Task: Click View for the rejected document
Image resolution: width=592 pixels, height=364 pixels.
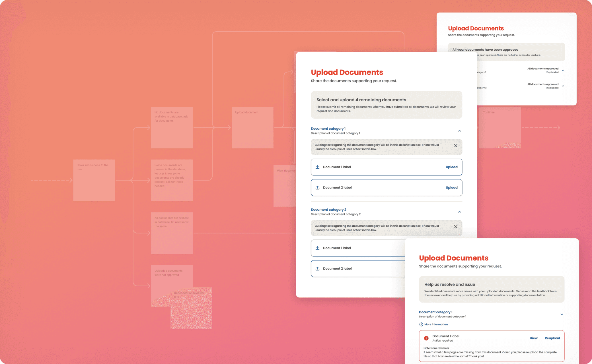Action: (x=533, y=338)
